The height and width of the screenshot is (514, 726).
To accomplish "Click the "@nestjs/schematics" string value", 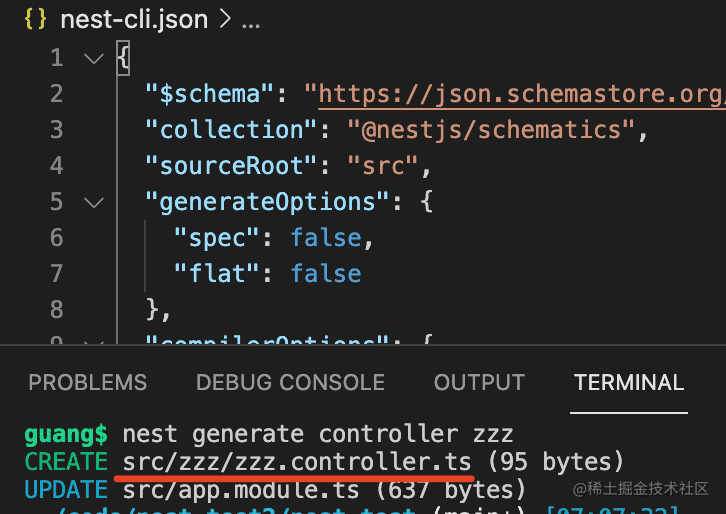I will coord(490,130).
